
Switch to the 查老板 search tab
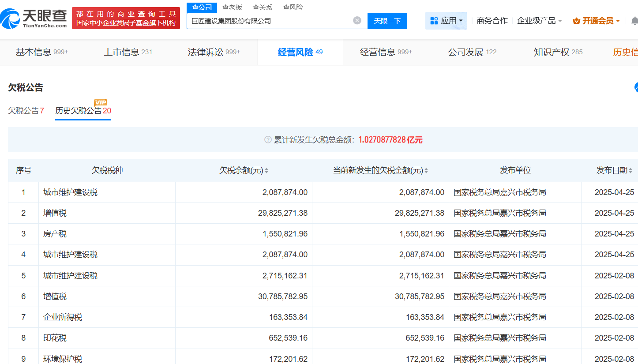pyautogui.click(x=232, y=7)
